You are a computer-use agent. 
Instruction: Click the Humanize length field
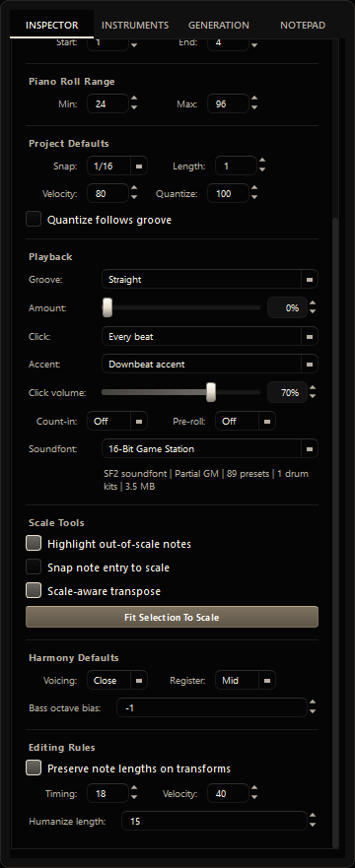tap(214, 822)
